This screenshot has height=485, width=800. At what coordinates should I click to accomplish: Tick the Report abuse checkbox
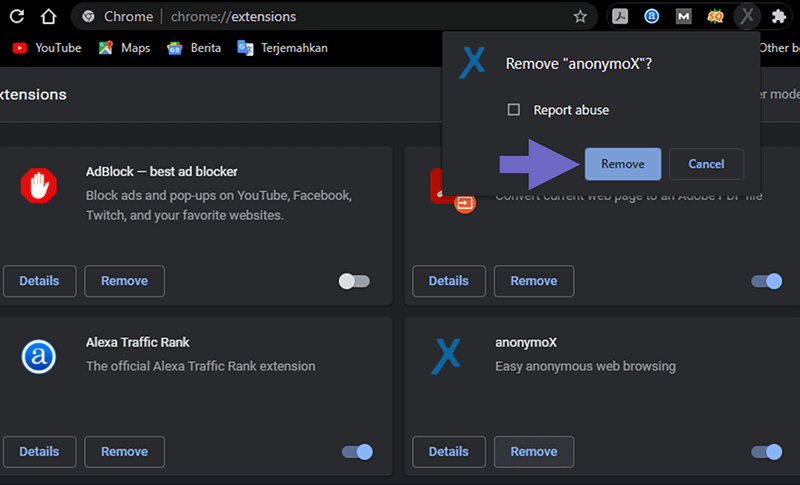click(514, 110)
